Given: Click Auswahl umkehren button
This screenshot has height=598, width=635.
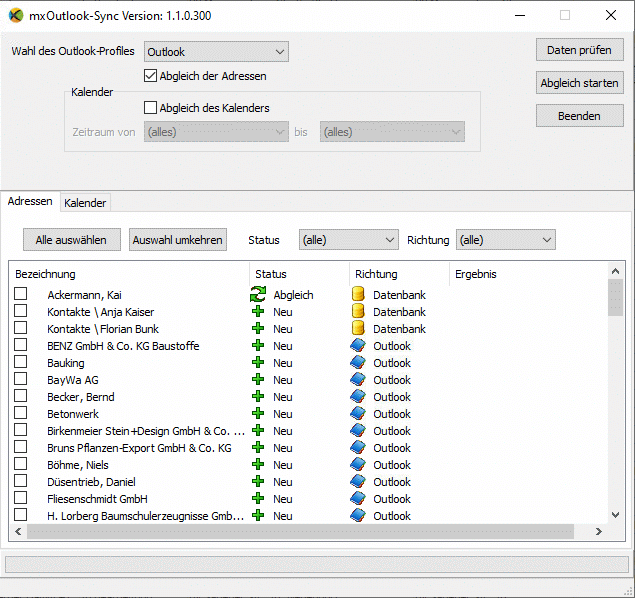Looking at the screenshot, I should (178, 240).
